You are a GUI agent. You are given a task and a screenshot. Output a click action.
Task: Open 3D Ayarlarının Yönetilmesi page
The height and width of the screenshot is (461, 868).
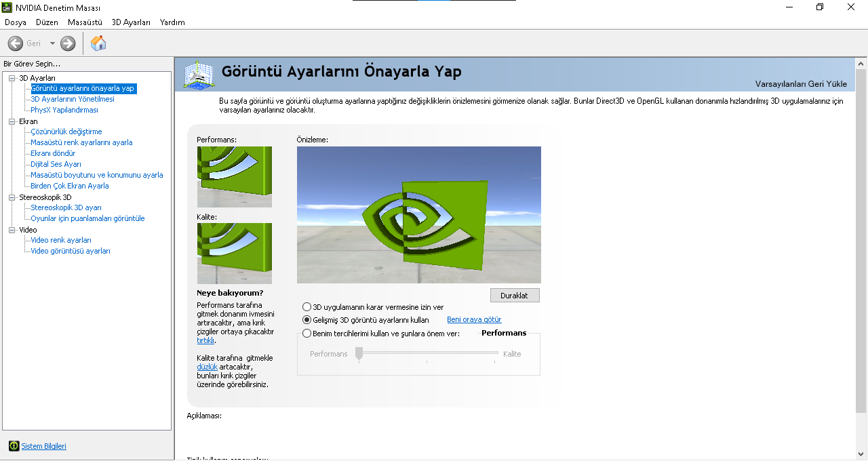[x=73, y=99]
